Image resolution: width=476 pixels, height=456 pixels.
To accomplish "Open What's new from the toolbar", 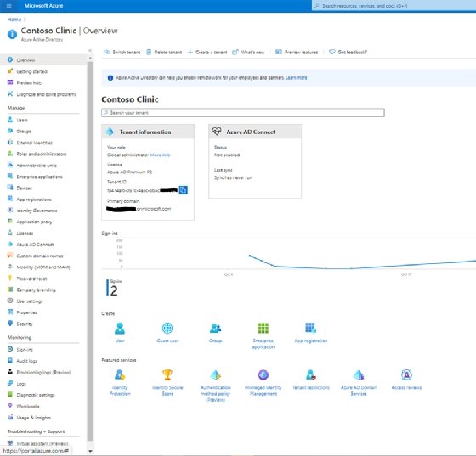I will coord(248,52).
